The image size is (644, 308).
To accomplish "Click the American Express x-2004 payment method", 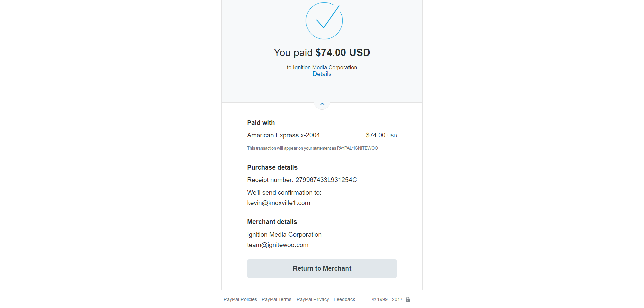I will (x=283, y=135).
